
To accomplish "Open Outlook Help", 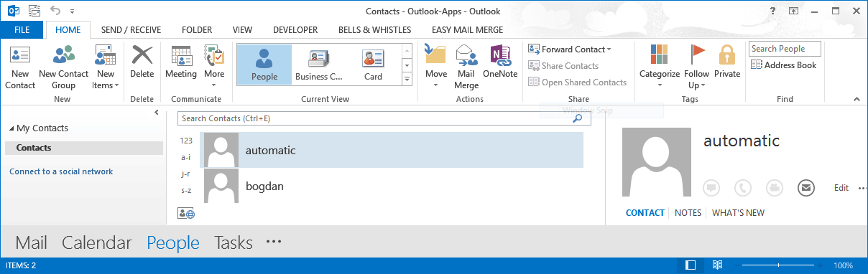I will [x=772, y=11].
